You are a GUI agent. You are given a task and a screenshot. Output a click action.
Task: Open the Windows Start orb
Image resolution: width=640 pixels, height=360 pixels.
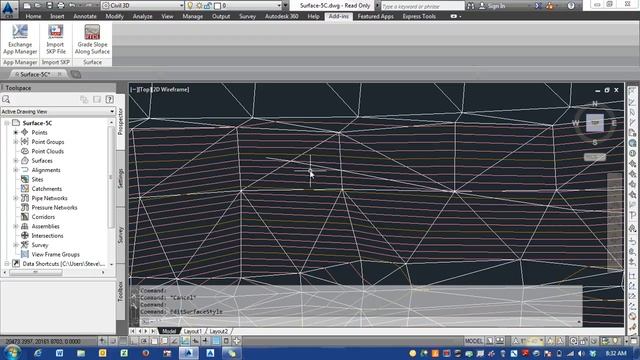(12, 352)
